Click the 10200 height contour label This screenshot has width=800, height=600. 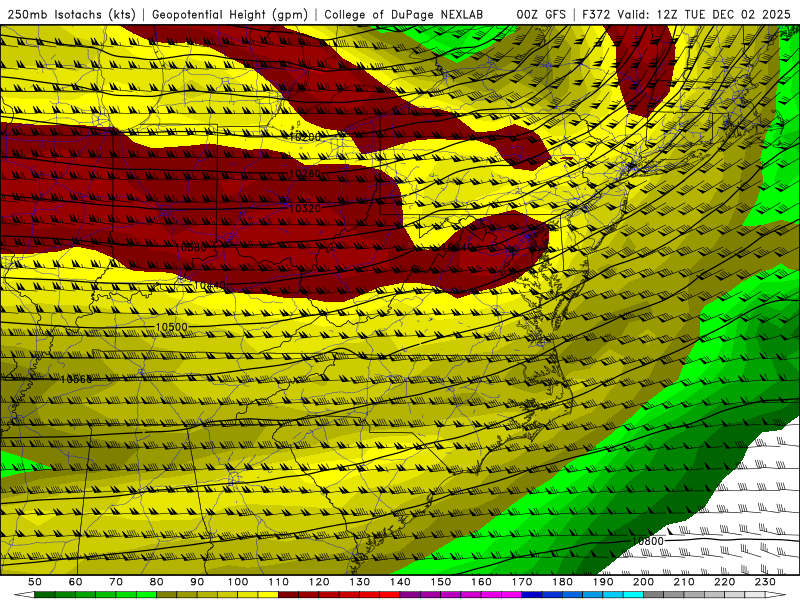305,137
